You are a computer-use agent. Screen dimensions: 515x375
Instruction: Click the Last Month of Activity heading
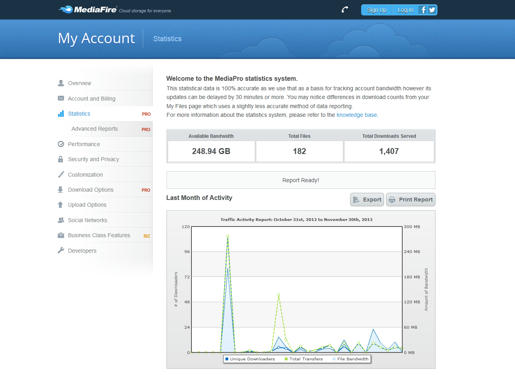pos(199,198)
